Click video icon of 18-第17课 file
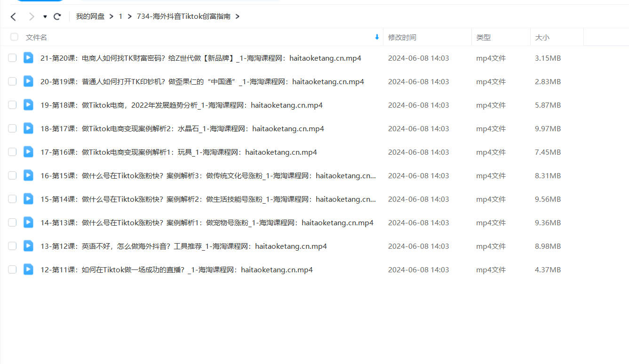The image size is (629, 364). point(28,128)
